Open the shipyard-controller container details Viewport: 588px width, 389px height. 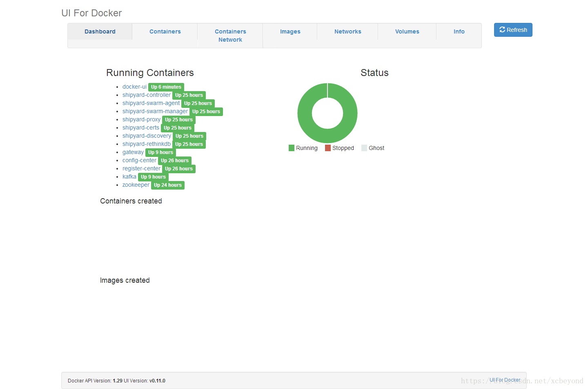point(147,95)
